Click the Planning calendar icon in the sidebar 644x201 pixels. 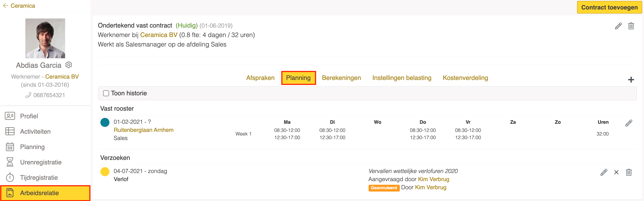coord(10,147)
